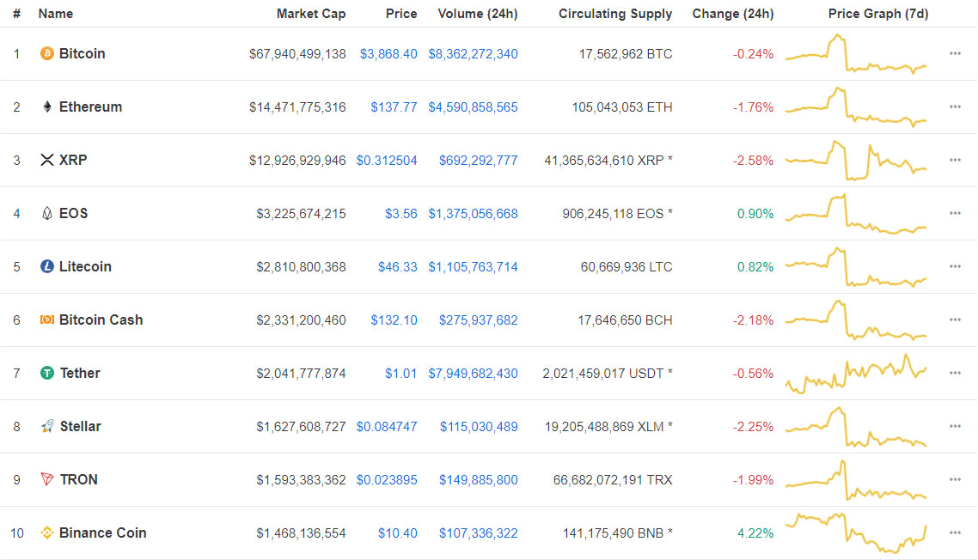The image size is (978, 560).
Task: Open more options menu for Litecoin row
Action: (x=955, y=266)
